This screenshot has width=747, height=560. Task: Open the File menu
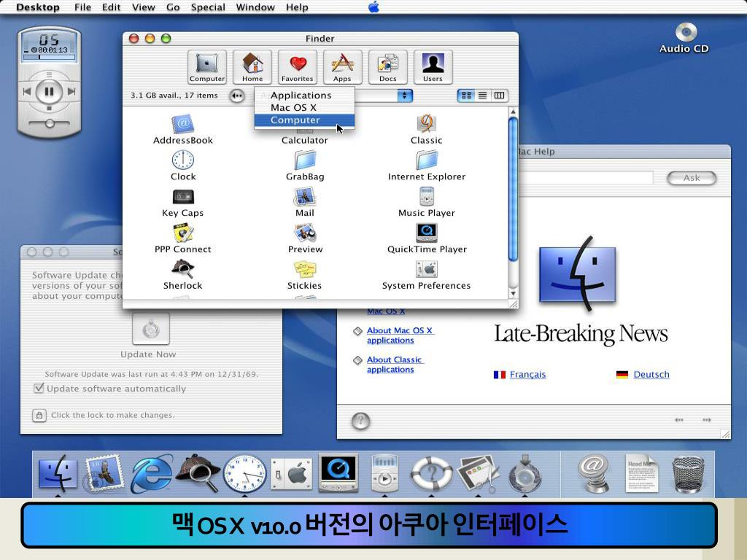[x=82, y=7]
